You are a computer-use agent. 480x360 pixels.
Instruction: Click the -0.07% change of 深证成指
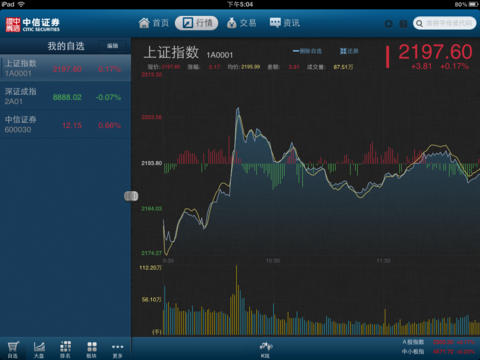click(x=108, y=97)
